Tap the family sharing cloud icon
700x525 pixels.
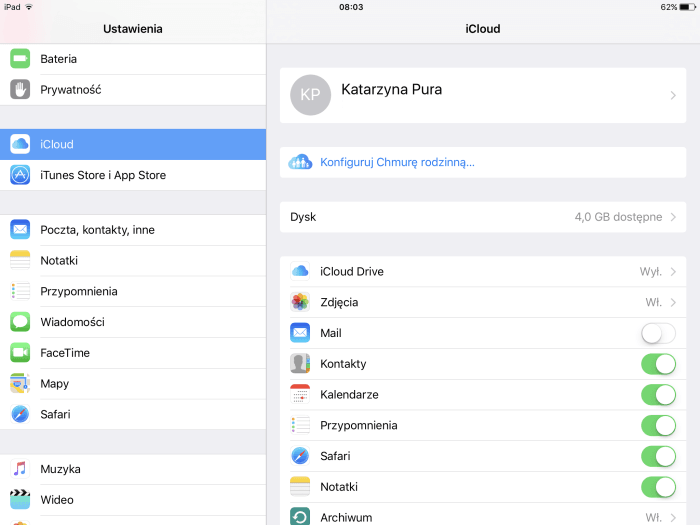click(300, 162)
